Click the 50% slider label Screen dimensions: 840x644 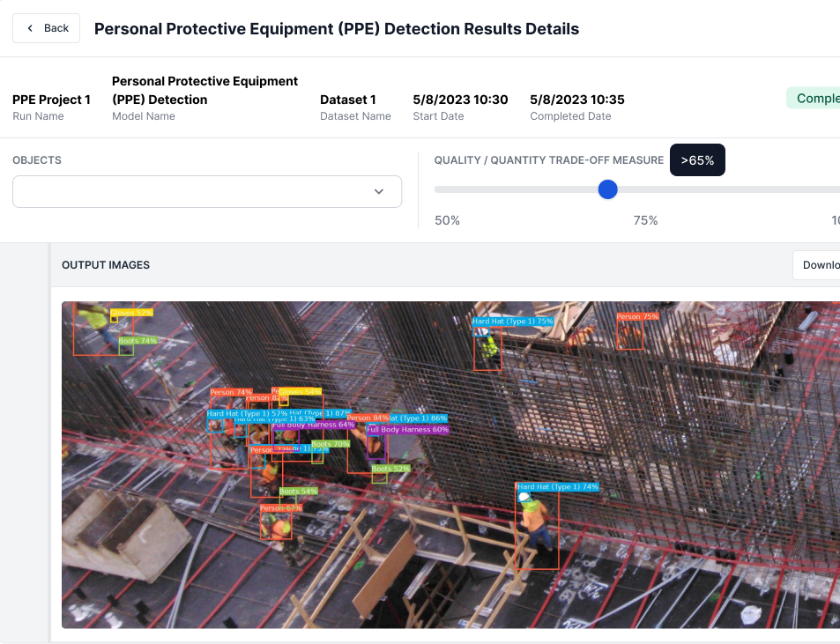[447, 220]
